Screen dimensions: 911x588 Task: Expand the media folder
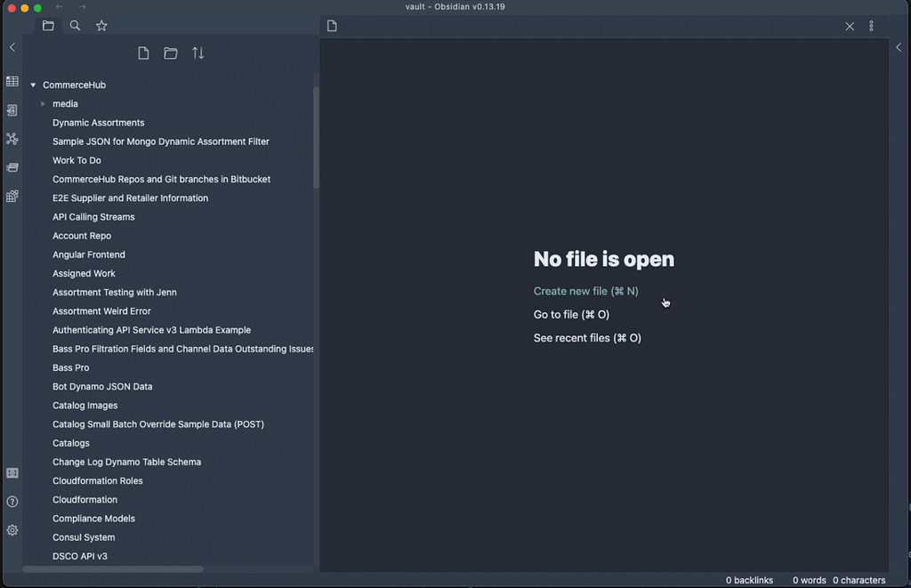click(43, 104)
